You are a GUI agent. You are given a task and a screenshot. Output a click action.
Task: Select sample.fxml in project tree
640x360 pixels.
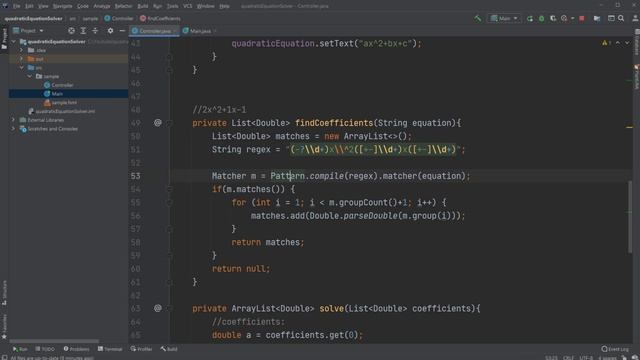[60, 102]
